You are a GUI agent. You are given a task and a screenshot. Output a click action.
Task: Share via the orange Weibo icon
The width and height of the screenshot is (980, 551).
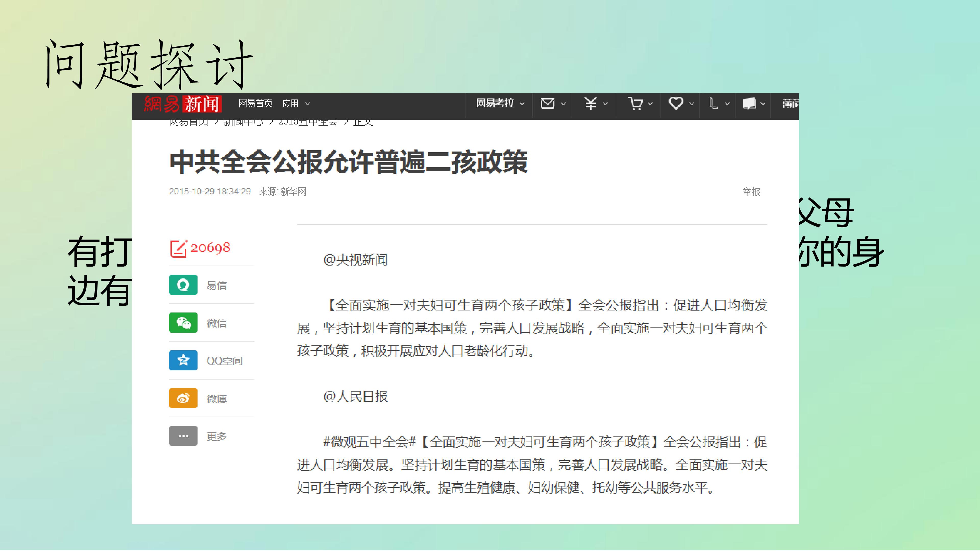tap(183, 398)
